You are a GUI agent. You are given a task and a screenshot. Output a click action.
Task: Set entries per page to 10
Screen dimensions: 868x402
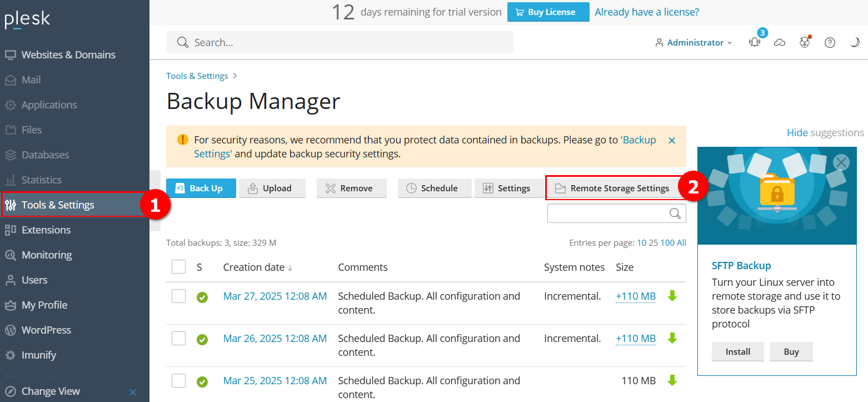click(x=642, y=243)
